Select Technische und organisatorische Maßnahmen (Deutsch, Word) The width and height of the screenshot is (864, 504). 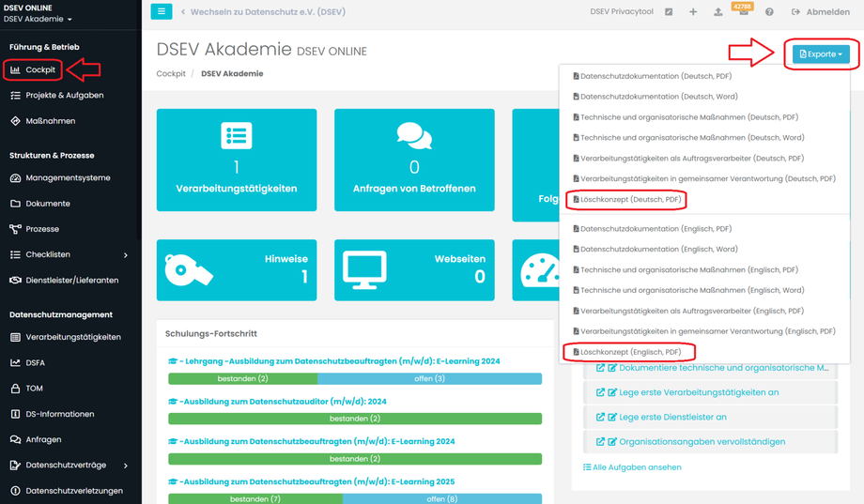[688, 138]
